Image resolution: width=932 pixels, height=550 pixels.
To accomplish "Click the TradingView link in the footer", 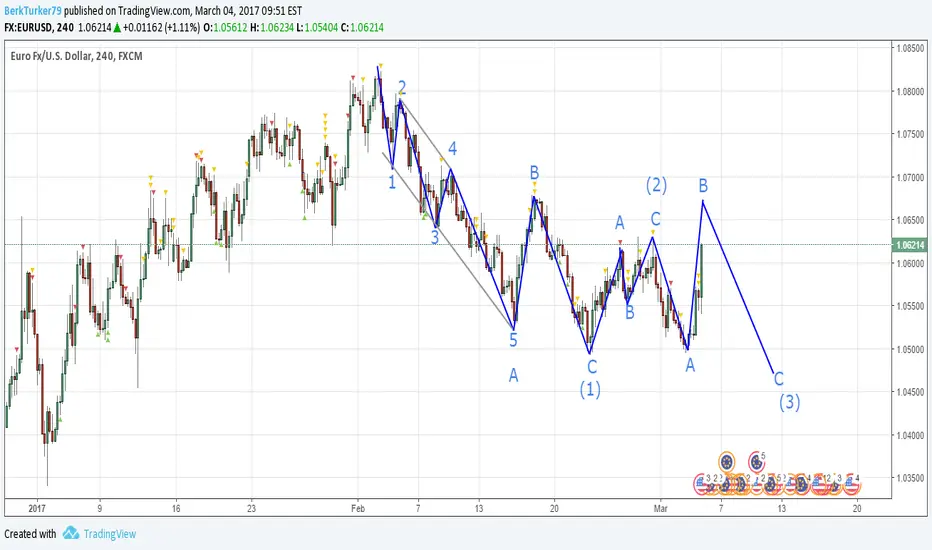I will click(x=110, y=534).
